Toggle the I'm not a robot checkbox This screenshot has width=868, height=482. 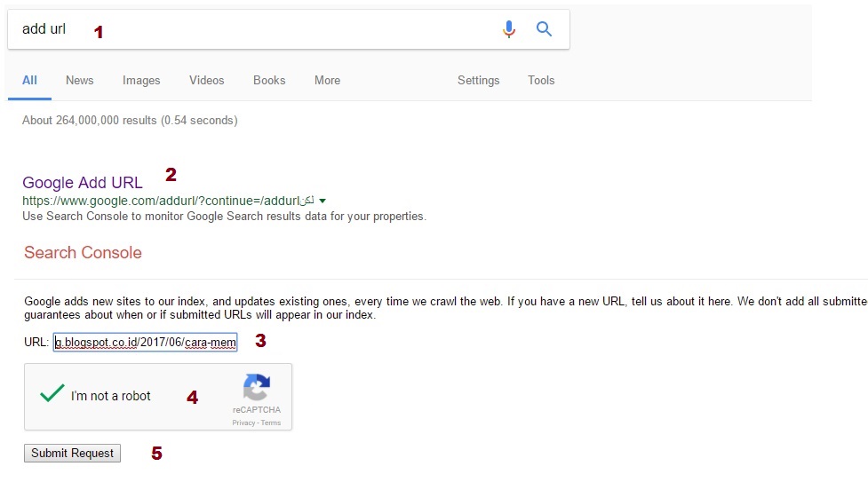52,393
